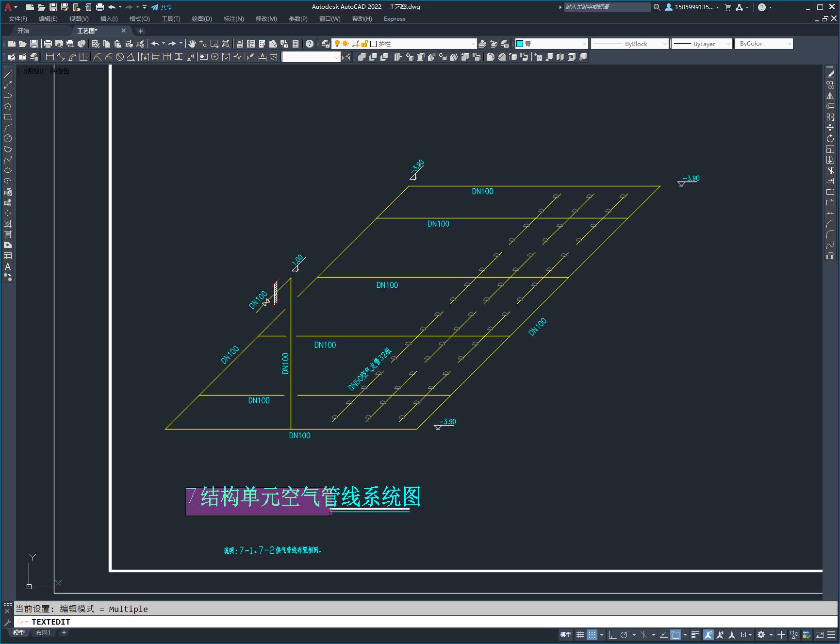
Task: Open the Autodesk App Store cart icon
Action: [728, 7]
